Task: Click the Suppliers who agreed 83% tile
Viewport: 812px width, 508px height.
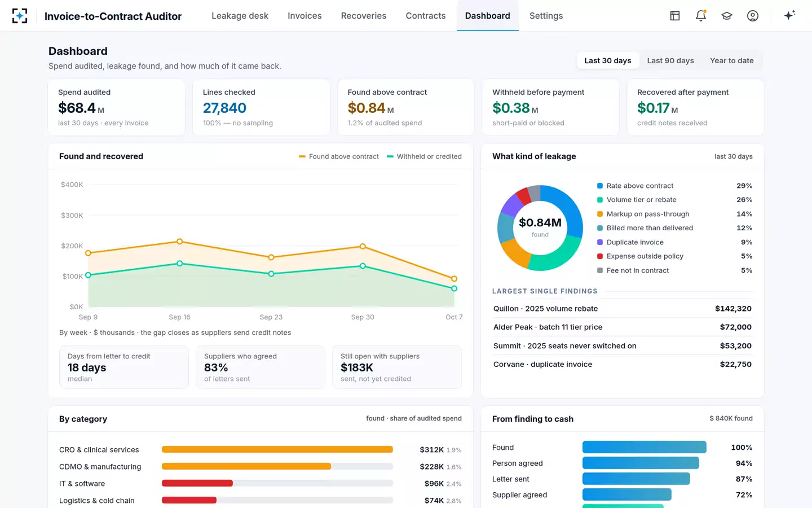Action: click(261, 367)
